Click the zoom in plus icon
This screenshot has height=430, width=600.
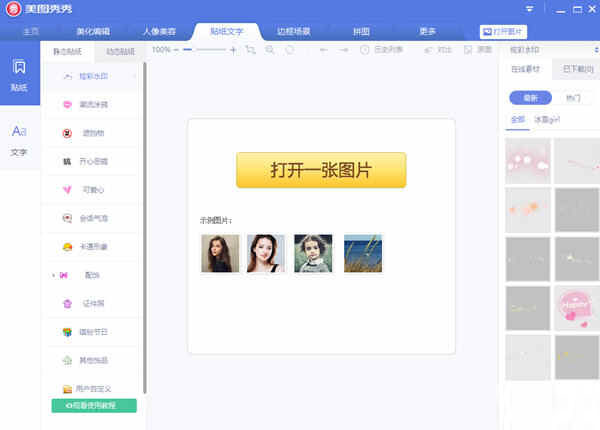point(233,49)
